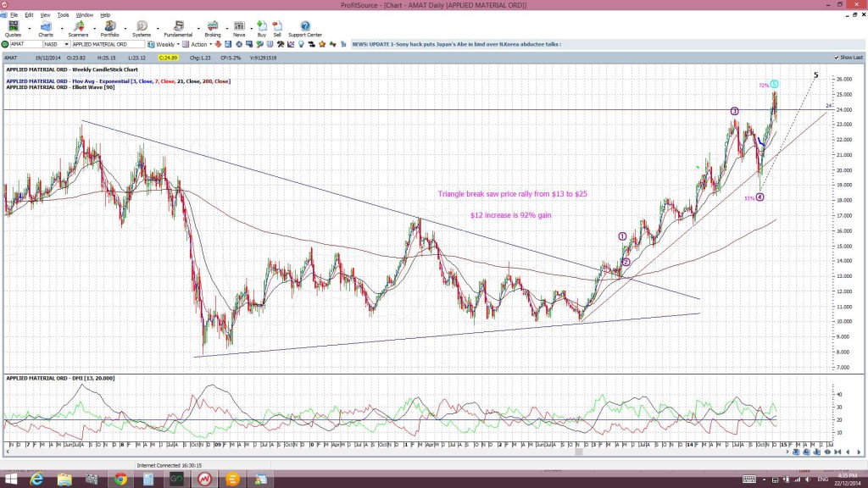This screenshot has width=868, height=488.
Task: Open Internet Explorer from the taskbar
Action: [x=36, y=480]
